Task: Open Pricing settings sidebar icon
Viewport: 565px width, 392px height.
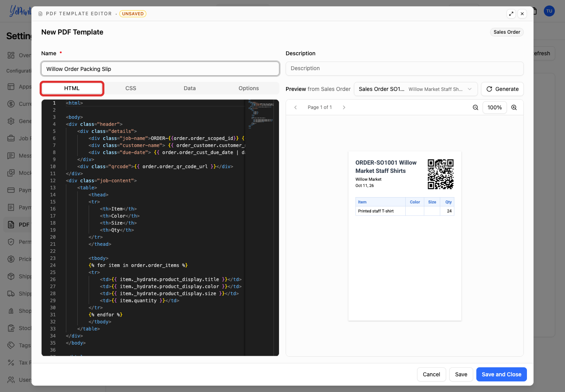Action: 11,259
